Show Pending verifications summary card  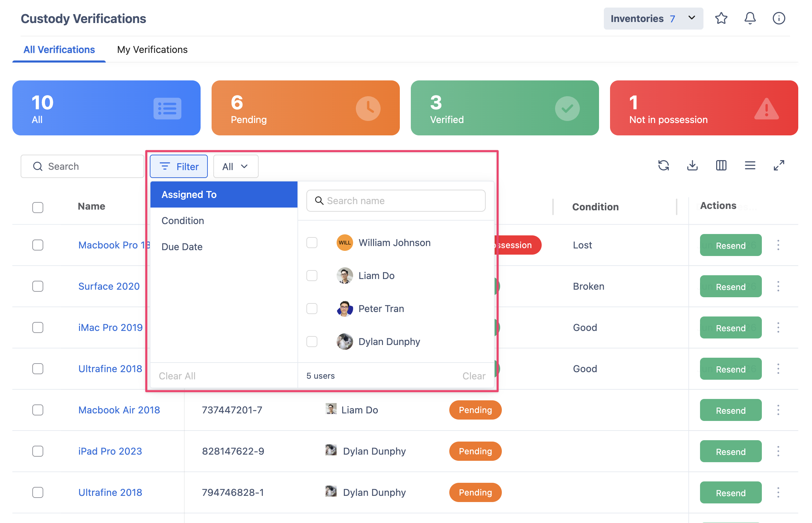tap(306, 108)
